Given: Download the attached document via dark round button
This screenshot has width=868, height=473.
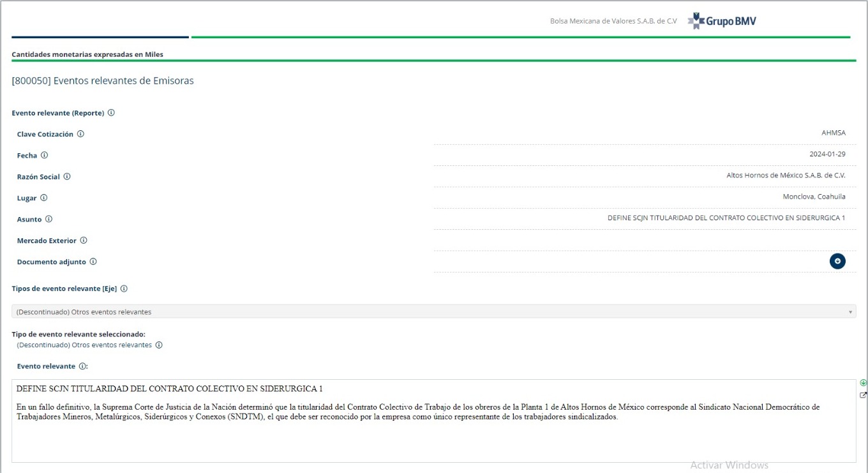Looking at the screenshot, I should (x=837, y=261).
